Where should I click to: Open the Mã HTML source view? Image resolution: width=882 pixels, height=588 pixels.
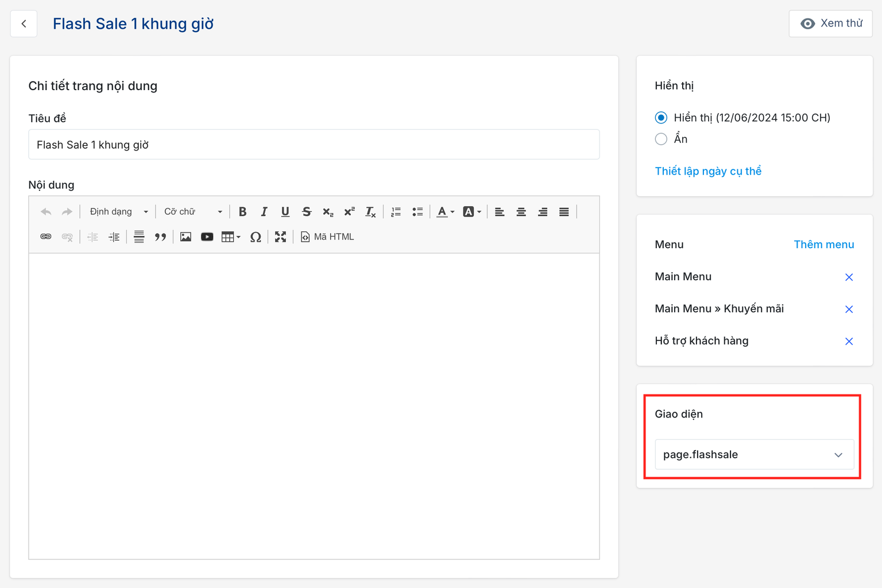(327, 237)
